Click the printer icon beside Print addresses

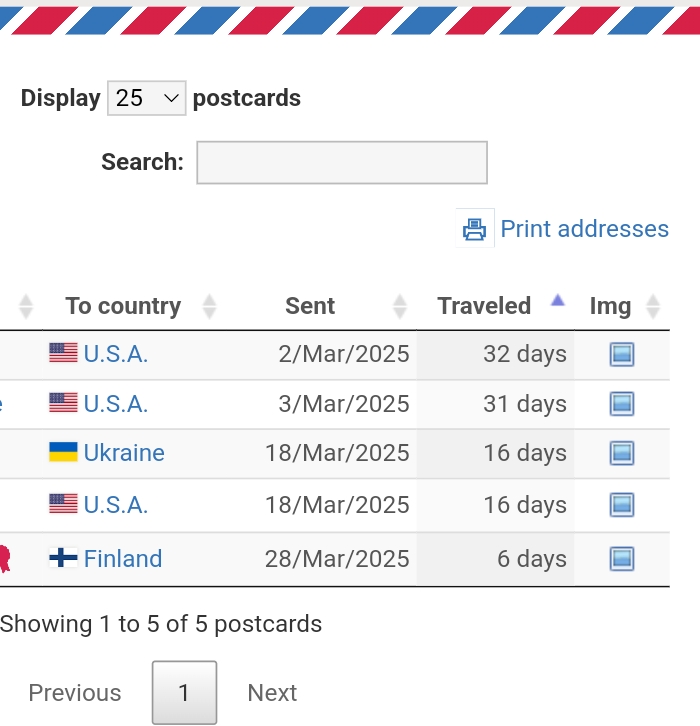click(x=475, y=228)
